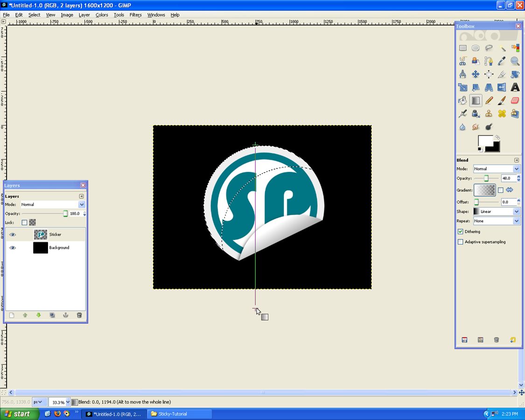Select the Color Picker tool
Screen dimensions: 525x420
(x=502, y=61)
